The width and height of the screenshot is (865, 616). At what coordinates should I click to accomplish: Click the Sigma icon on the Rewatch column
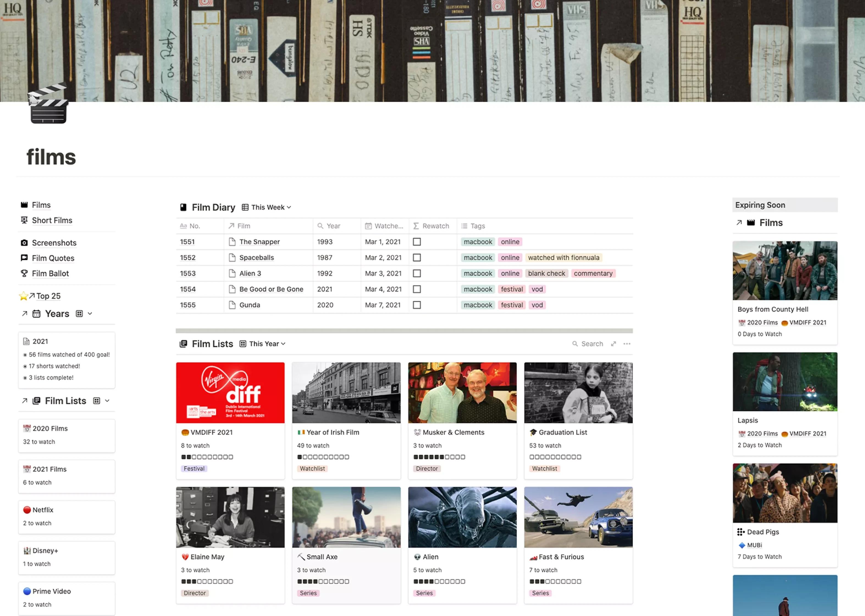416,226
